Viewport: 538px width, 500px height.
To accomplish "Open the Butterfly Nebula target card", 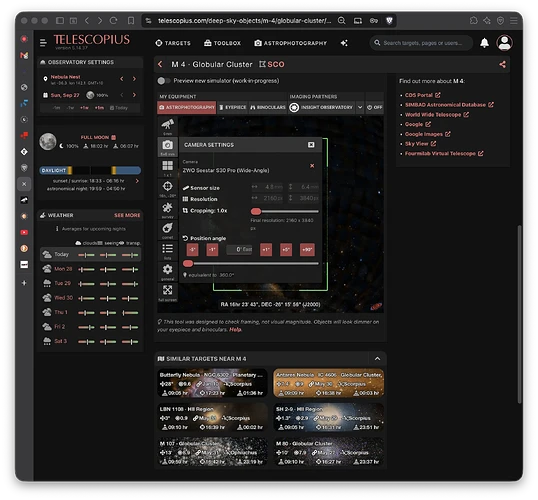I will pos(212,383).
